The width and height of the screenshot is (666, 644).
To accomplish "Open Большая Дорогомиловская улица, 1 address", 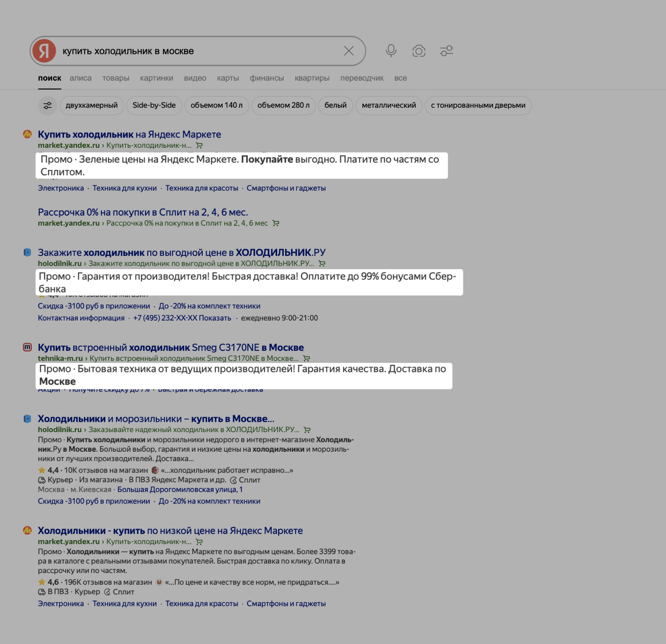I will click(x=180, y=489).
